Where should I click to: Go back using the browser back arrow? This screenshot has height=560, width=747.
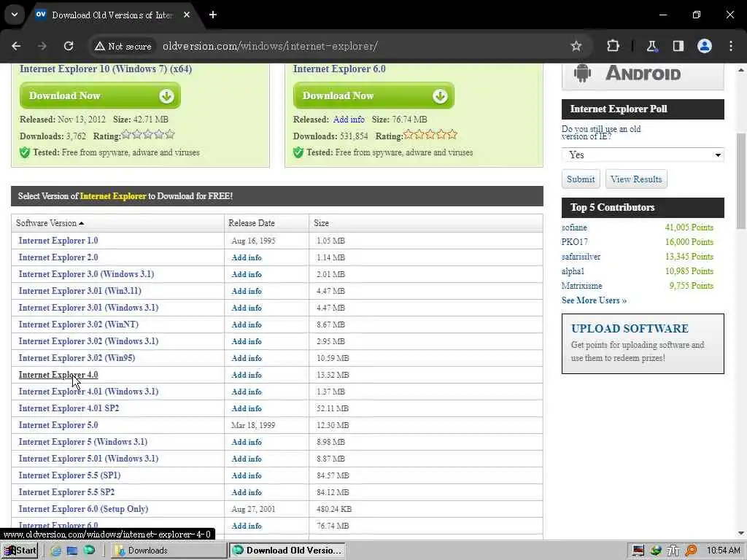pos(16,46)
